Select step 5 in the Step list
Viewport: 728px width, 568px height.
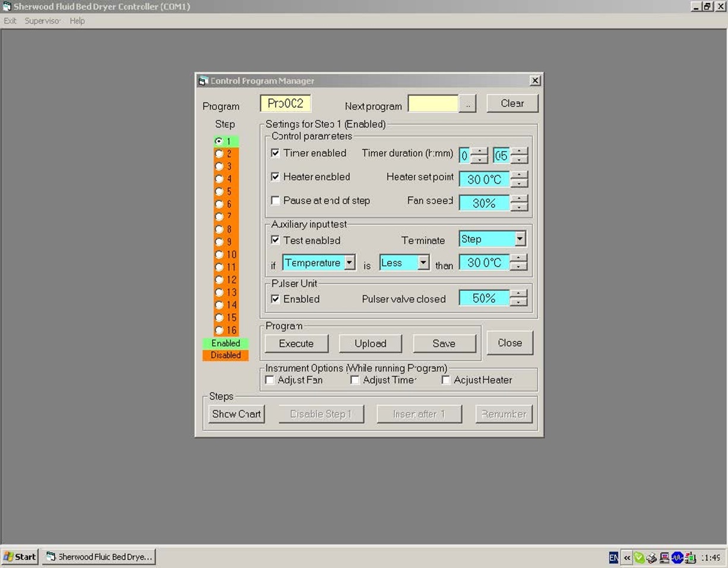219,191
